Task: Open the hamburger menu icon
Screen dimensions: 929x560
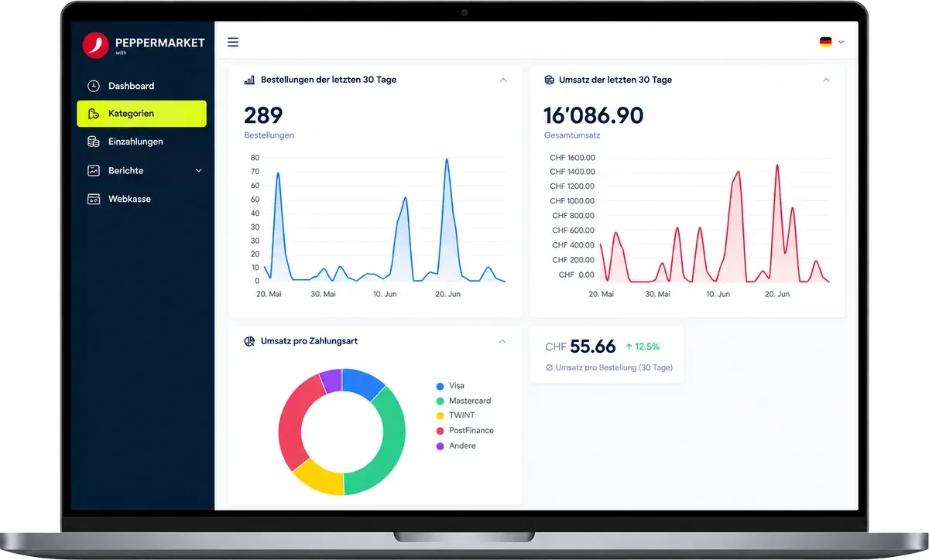Action: (x=233, y=43)
